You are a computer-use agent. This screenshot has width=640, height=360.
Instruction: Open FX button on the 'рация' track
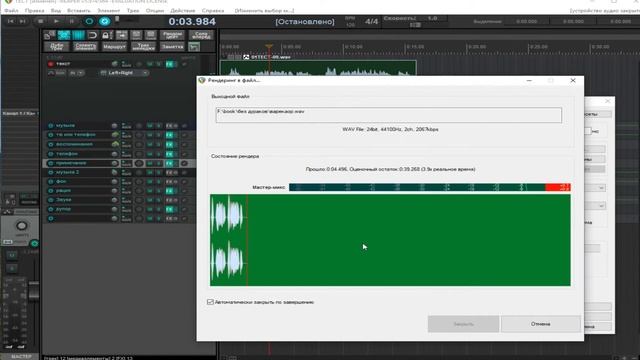click(x=169, y=191)
